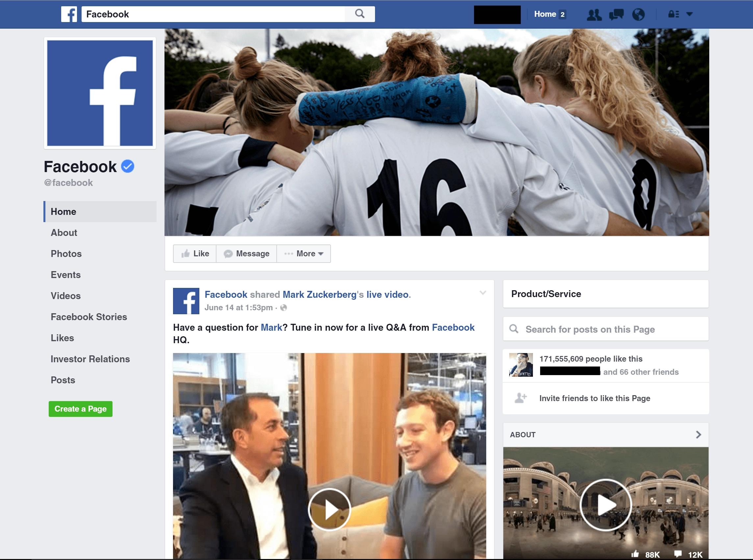The width and height of the screenshot is (753, 560).
Task: Click the Search for posts on this Page field
Action: click(606, 329)
